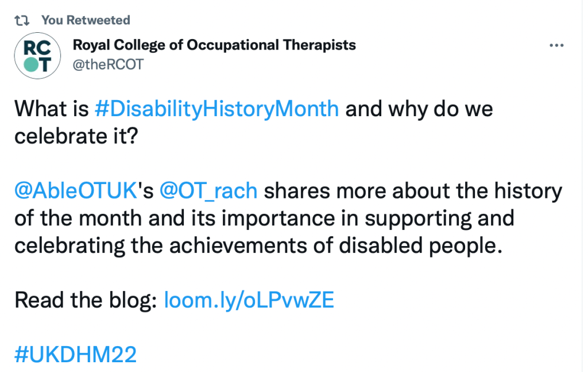The height and width of the screenshot is (372, 588).
Task: Open Royal College of Occupational Therapists profile name
Action: click(x=214, y=45)
